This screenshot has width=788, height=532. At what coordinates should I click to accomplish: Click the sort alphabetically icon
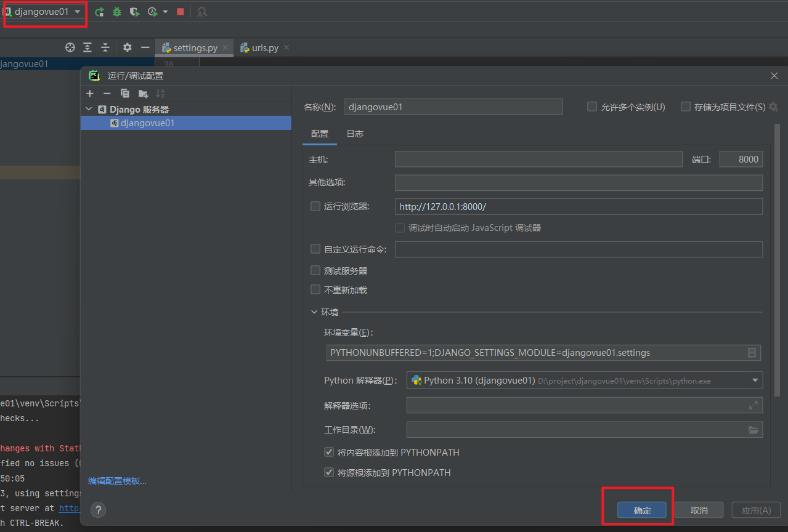(x=160, y=94)
